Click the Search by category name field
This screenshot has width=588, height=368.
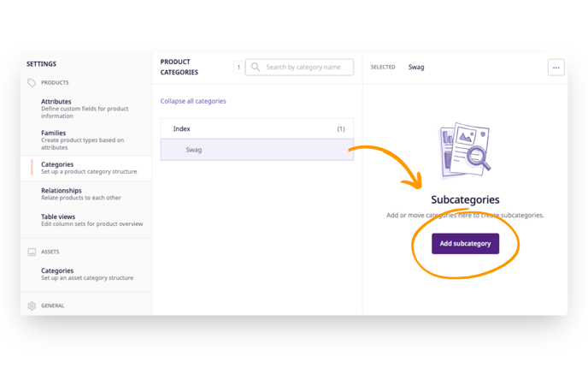coord(299,68)
